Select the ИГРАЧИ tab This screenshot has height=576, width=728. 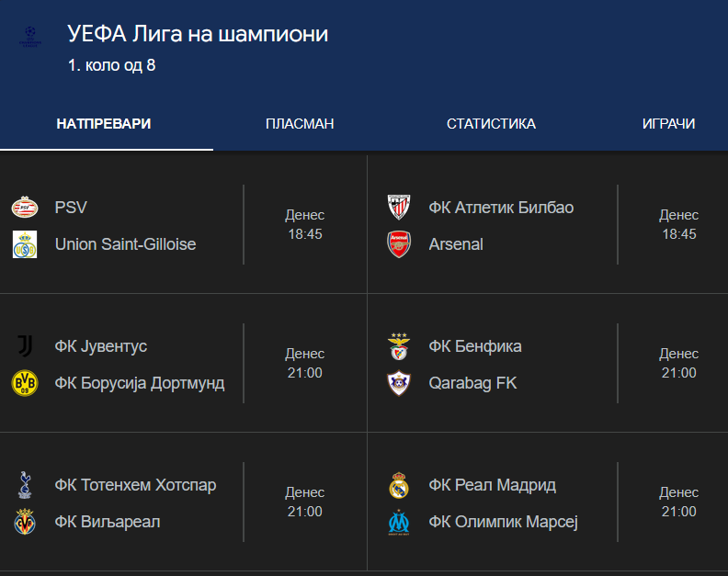click(x=668, y=124)
